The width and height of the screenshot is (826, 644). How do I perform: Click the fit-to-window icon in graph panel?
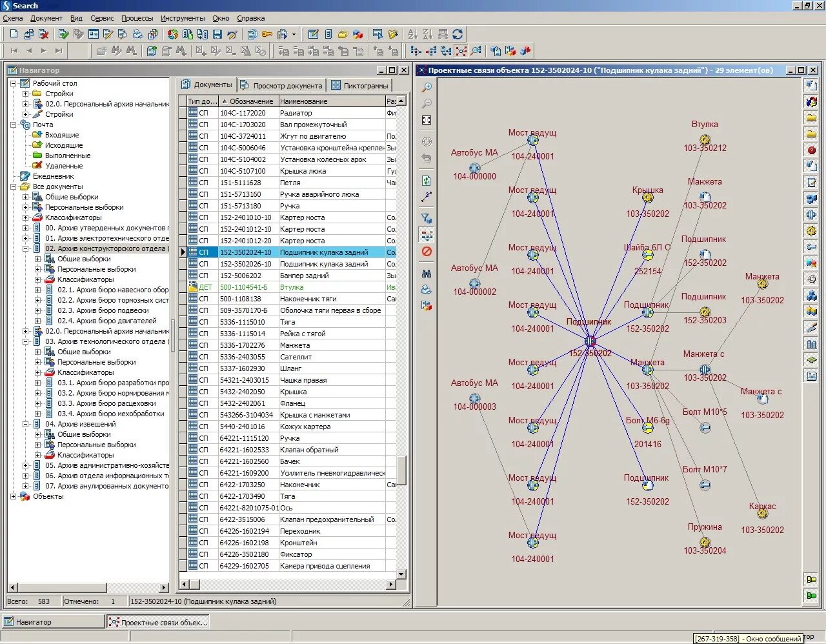point(427,120)
